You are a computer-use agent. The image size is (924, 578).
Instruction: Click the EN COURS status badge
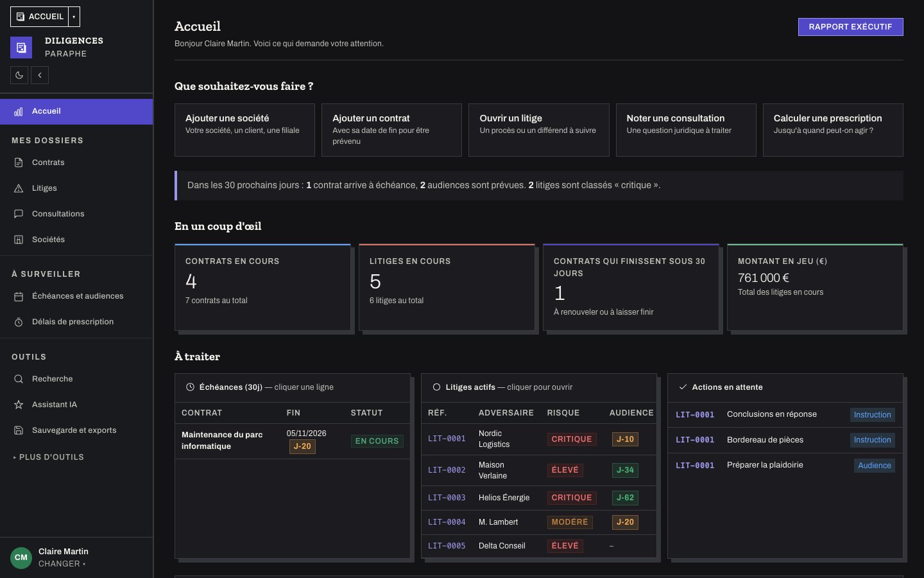(377, 441)
